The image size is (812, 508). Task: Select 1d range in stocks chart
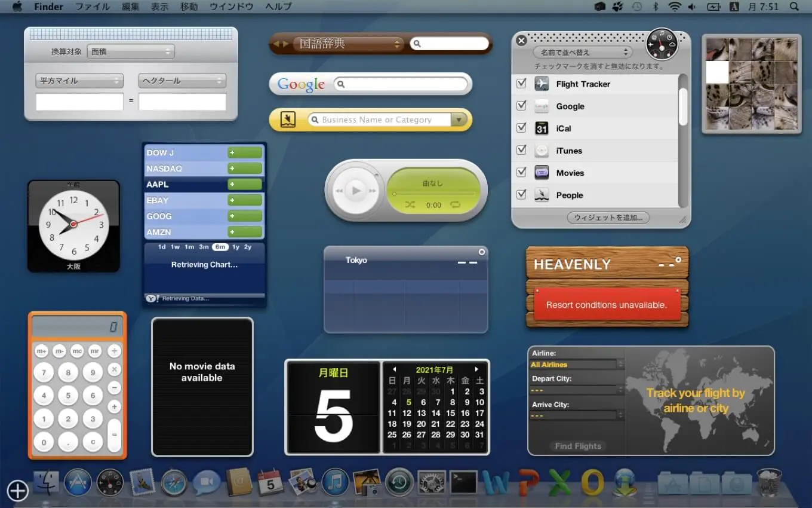(x=162, y=247)
